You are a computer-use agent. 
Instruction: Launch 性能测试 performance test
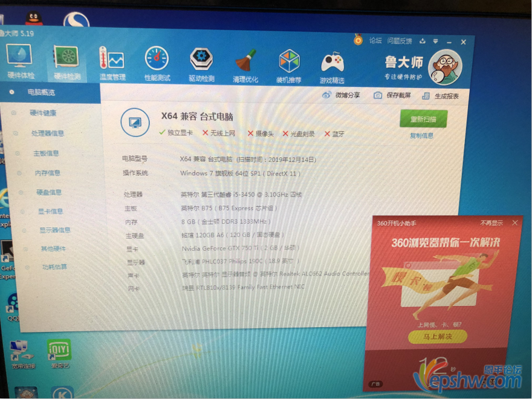click(157, 63)
